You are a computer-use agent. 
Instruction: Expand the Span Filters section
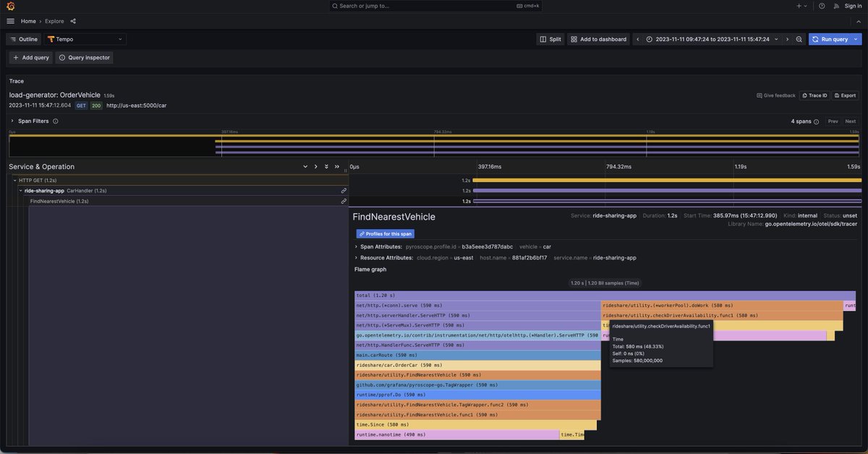(12, 121)
